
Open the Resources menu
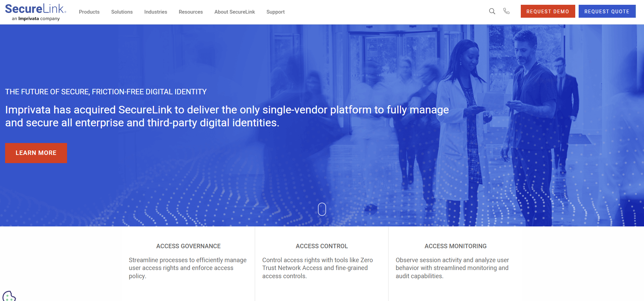(191, 12)
